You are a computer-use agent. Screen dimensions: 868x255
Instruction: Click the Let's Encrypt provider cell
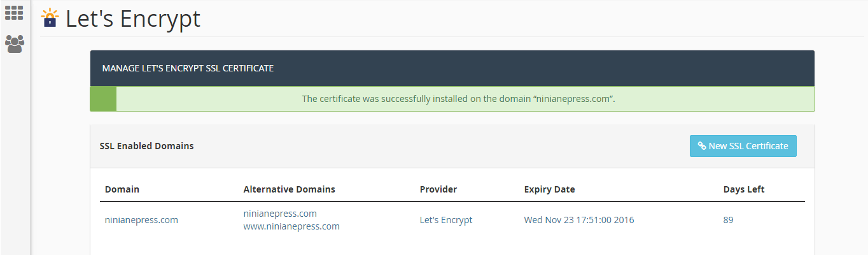point(446,220)
